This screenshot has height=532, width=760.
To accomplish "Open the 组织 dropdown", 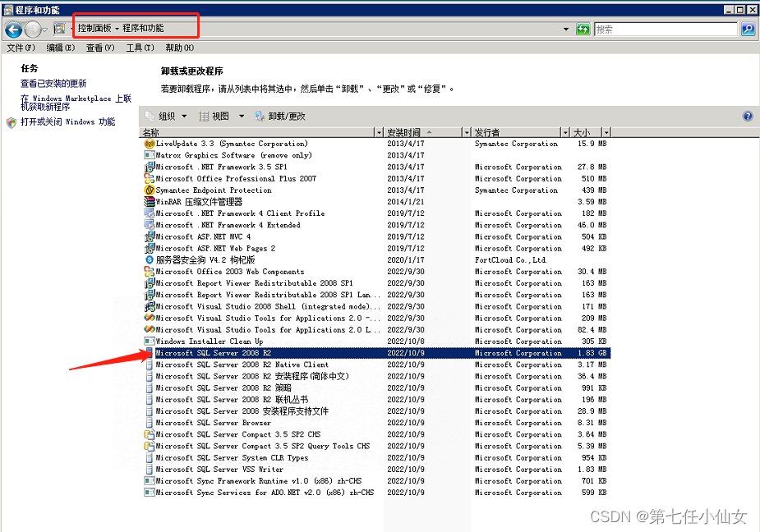I will tap(173, 115).
